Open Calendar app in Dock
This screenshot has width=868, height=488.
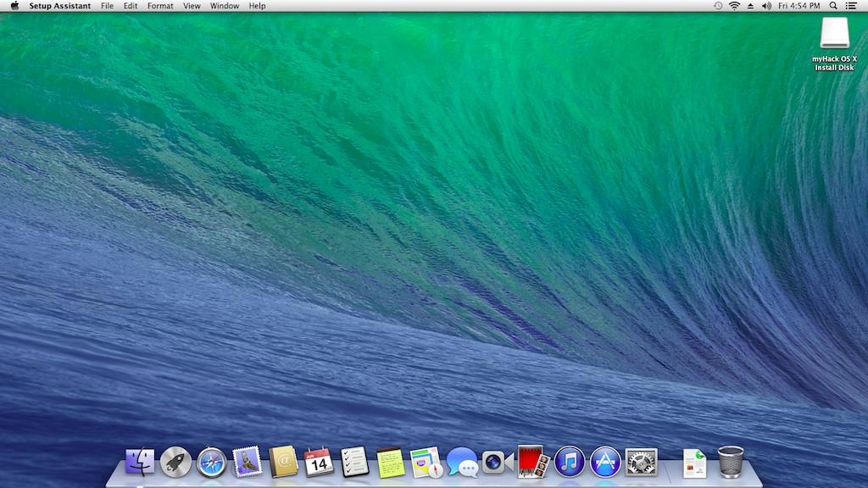coord(319,462)
